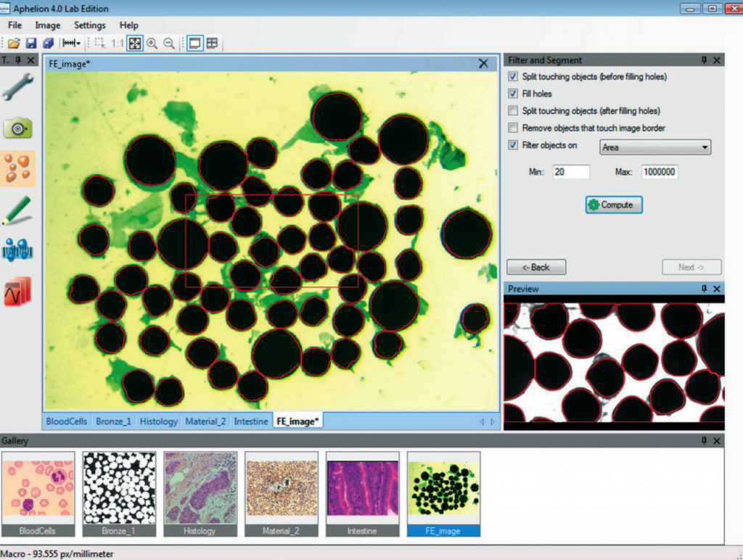
Task: Open the blue measurement tool in sidebar
Action: [x=17, y=250]
